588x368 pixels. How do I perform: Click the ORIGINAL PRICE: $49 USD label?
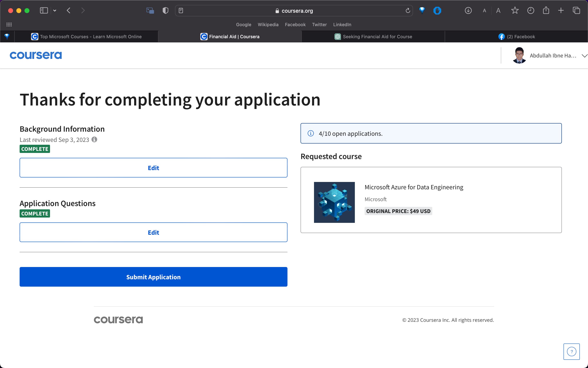pyautogui.click(x=398, y=211)
